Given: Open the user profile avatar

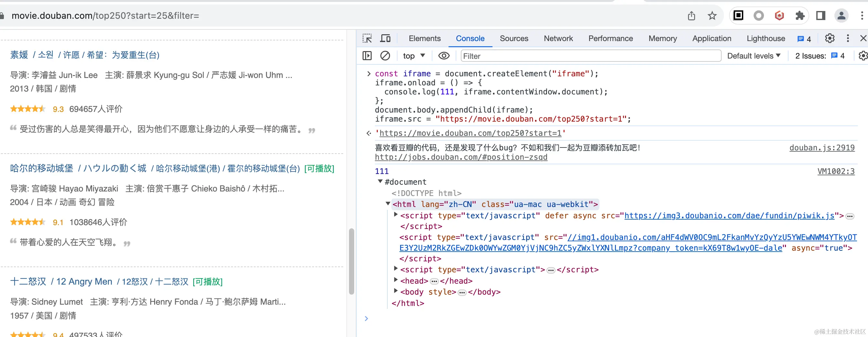Looking at the screenshot, I should (841, 16).
